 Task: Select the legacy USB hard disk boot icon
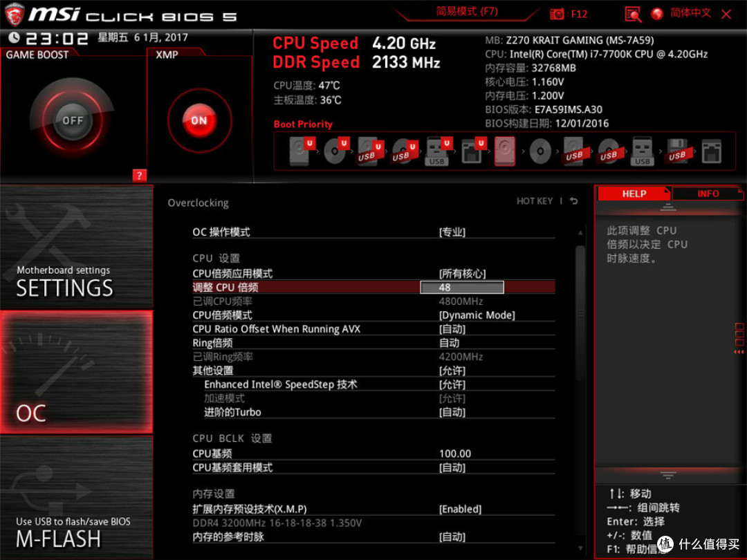pyautogui.click(x=574, y=151)
